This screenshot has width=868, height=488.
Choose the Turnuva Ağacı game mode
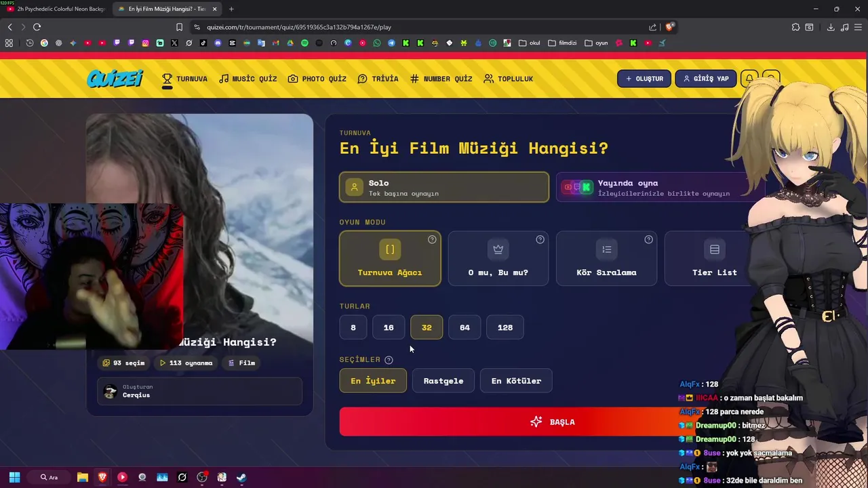tap(390, 258)
